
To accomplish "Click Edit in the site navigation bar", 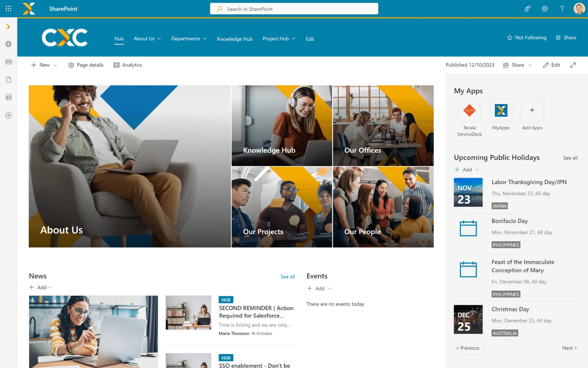I will pyautogui.click(x=310, y=39).
